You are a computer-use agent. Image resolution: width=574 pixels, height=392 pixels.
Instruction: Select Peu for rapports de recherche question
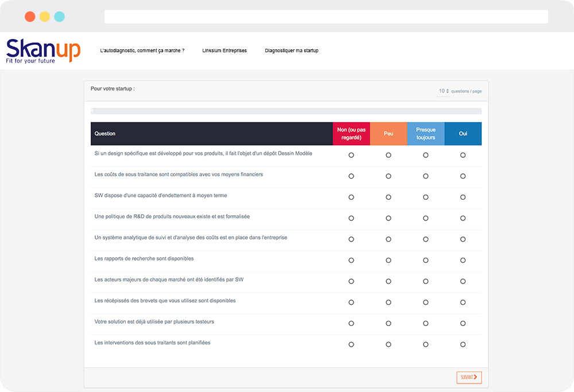point(389,260)
